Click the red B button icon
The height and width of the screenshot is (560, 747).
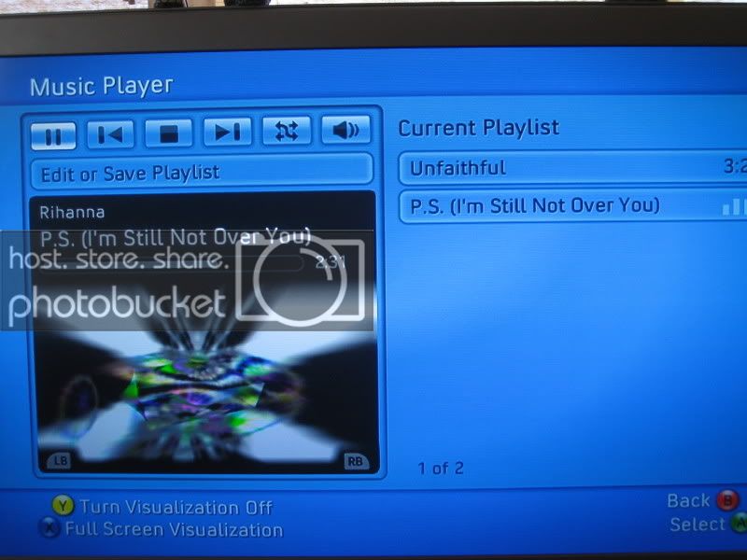[728, 500]
